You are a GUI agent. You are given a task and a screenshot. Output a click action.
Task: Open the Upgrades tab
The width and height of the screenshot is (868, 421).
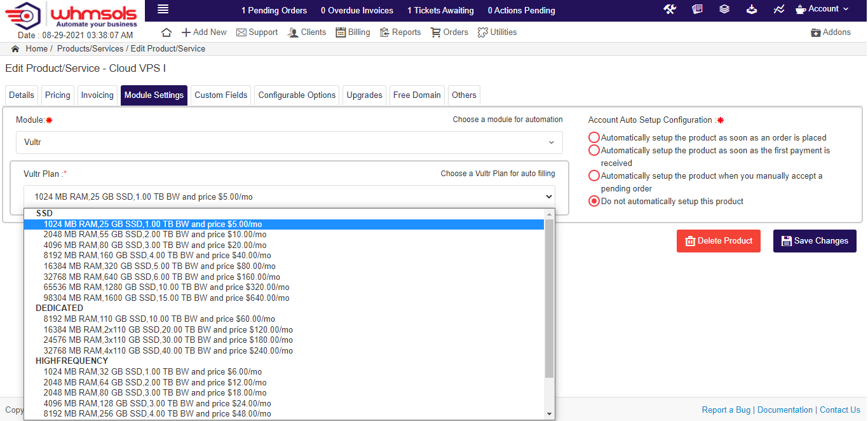click(365, 95)
